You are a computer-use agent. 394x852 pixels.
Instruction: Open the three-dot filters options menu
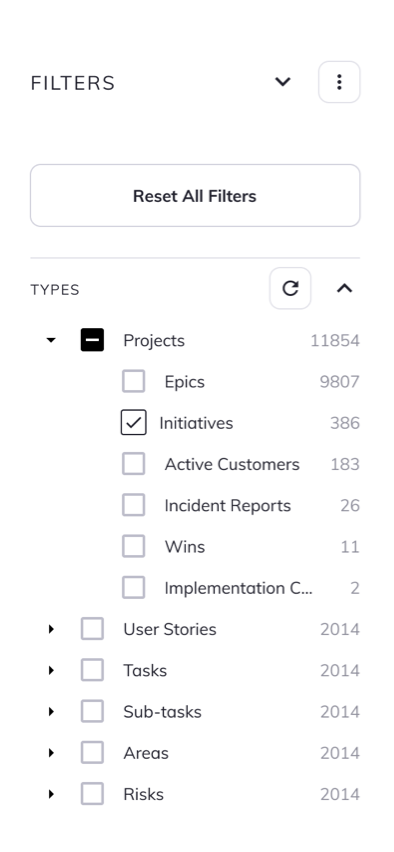(339, 82)
